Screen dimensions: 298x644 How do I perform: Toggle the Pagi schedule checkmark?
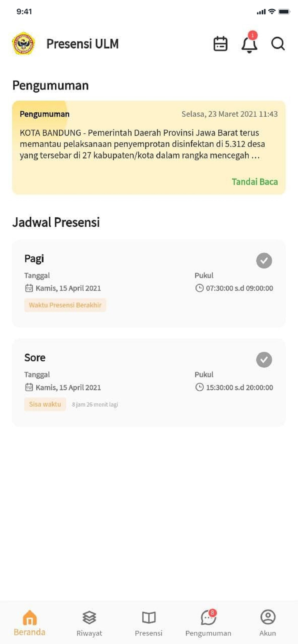click(x=264, y=260)
